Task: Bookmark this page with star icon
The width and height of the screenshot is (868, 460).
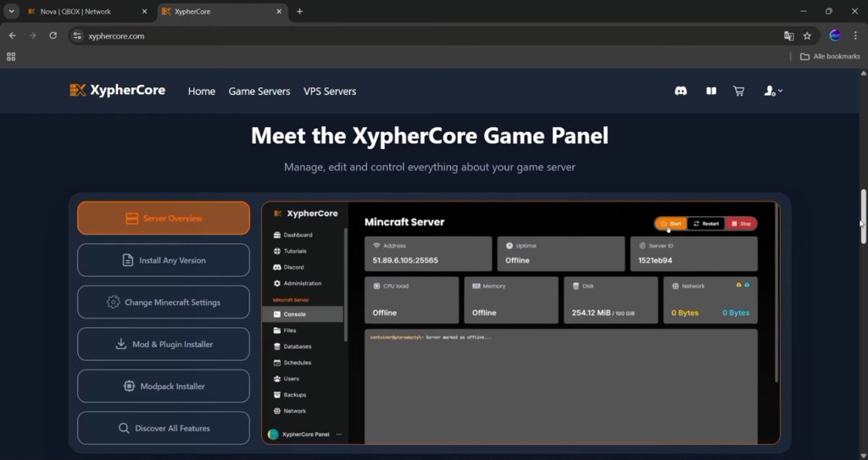Action: (x=807, y=36)
